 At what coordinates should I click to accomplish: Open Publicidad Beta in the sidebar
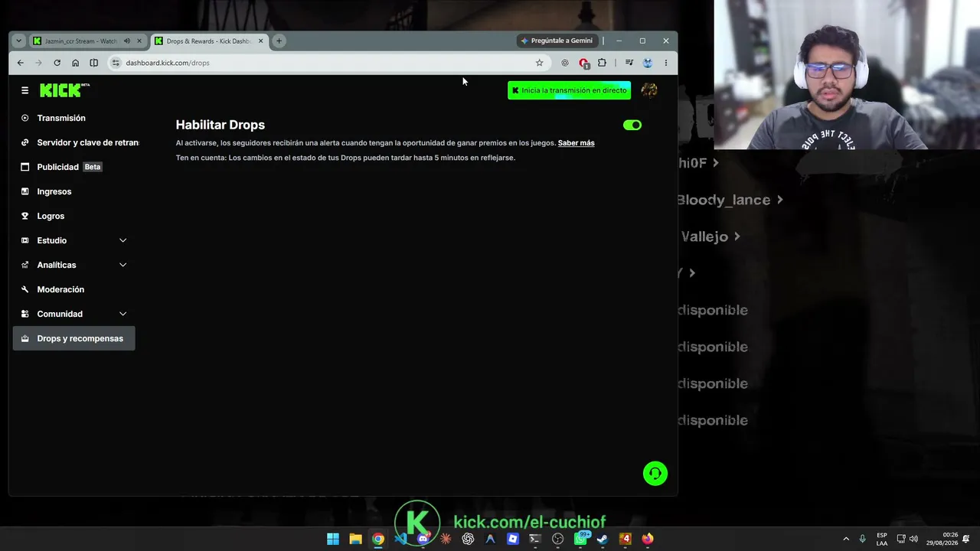click(x=74, y=167)
